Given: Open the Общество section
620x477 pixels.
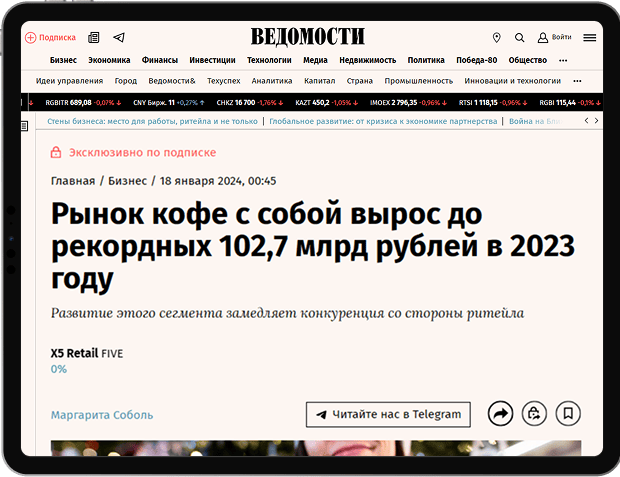Looking at the screenshot, I should 527,60.
